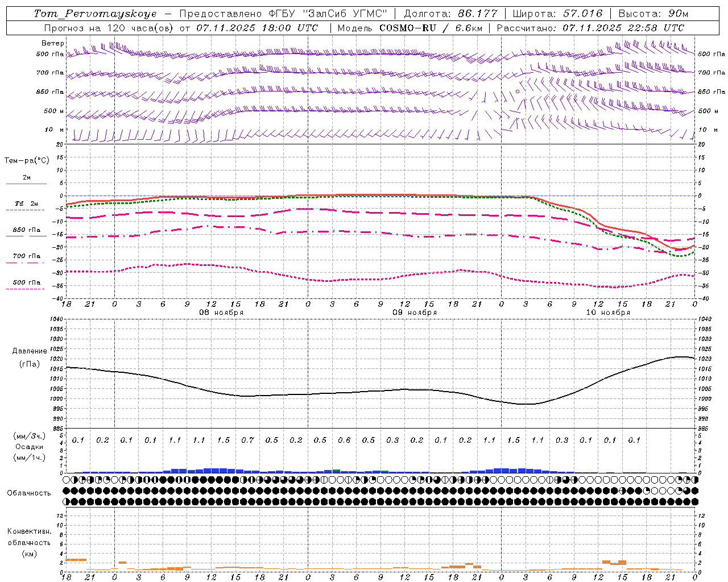Click the right 10 м wind level label
Screen dimensions: 728x582
pyautogui.click(x=707, y=130)
